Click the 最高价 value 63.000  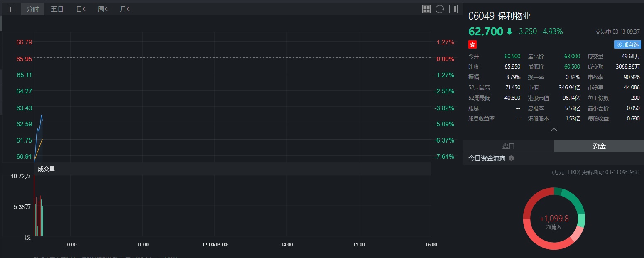coord(572,56)
